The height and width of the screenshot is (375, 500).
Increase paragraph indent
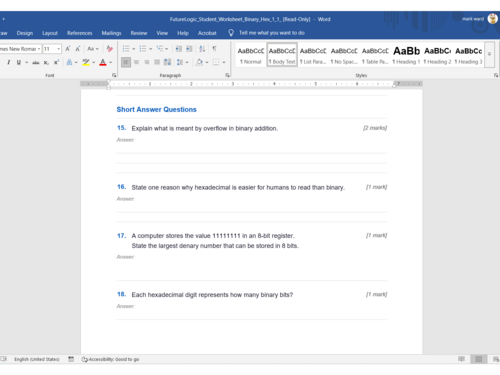click(189, 49)
